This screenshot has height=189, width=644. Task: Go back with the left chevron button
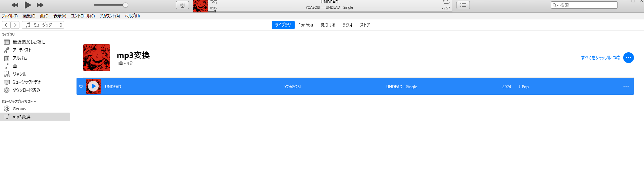coord(6,25)
